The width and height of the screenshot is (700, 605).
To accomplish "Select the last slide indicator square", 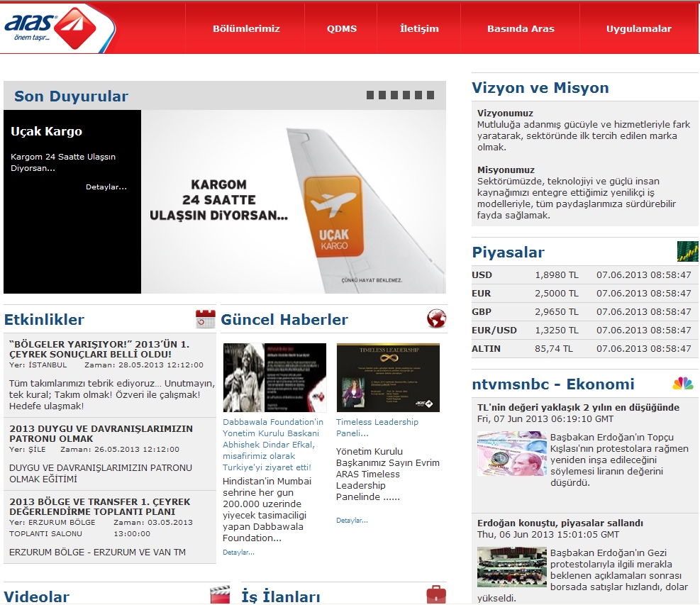I will pos(430,95).
